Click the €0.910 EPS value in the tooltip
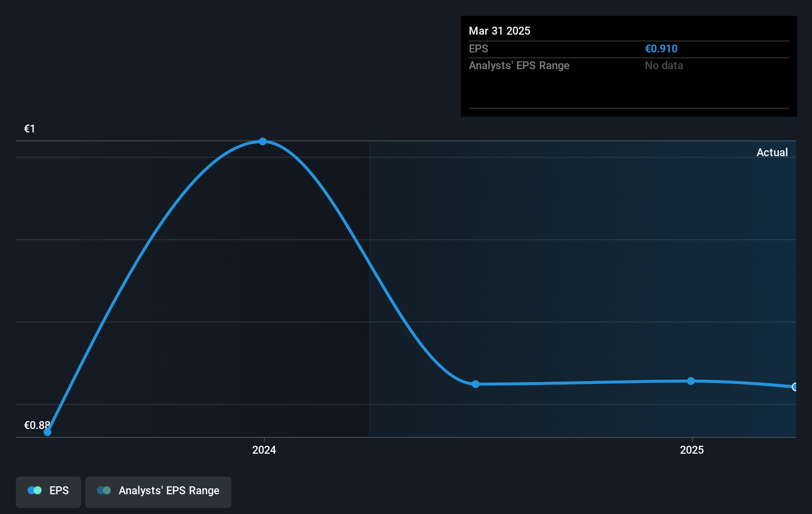The height and width of the screenshot is (514, 812). pos(661,48)
